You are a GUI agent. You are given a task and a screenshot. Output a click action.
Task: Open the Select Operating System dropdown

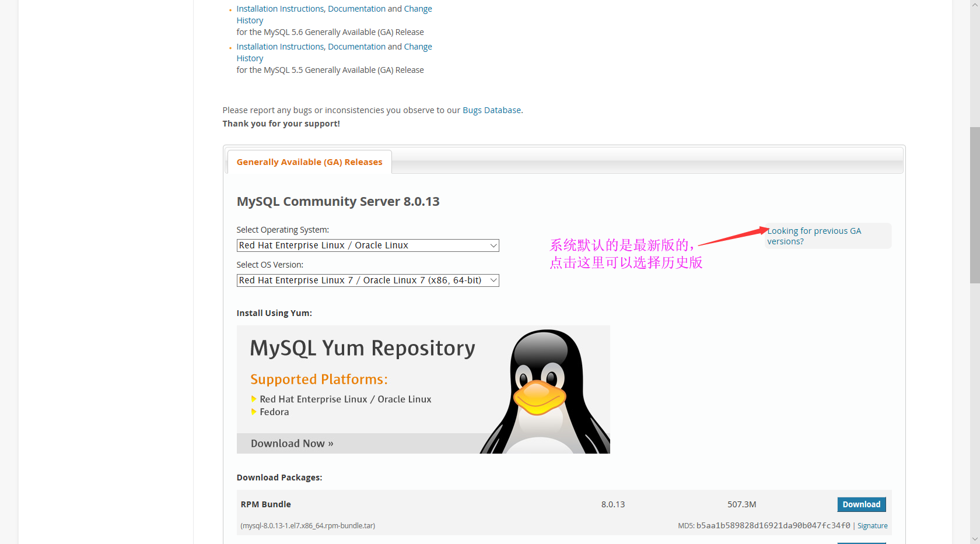(x=367, y=245)
